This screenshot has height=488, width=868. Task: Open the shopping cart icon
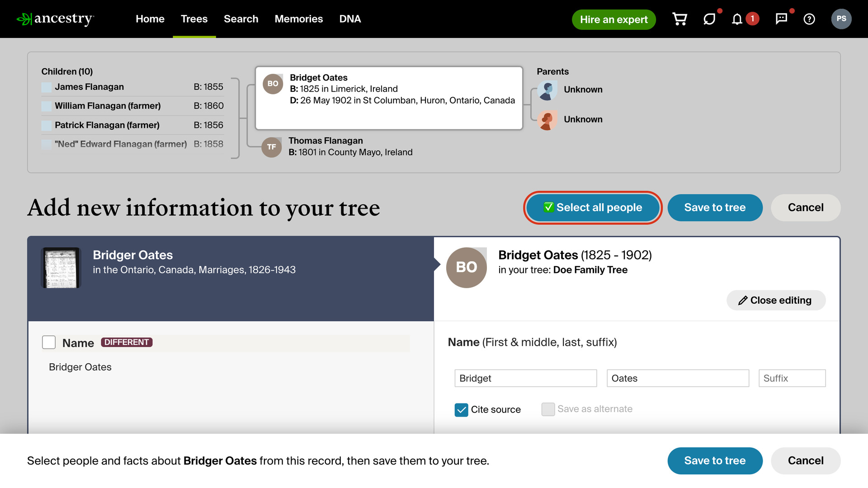(x=679, y=19)
